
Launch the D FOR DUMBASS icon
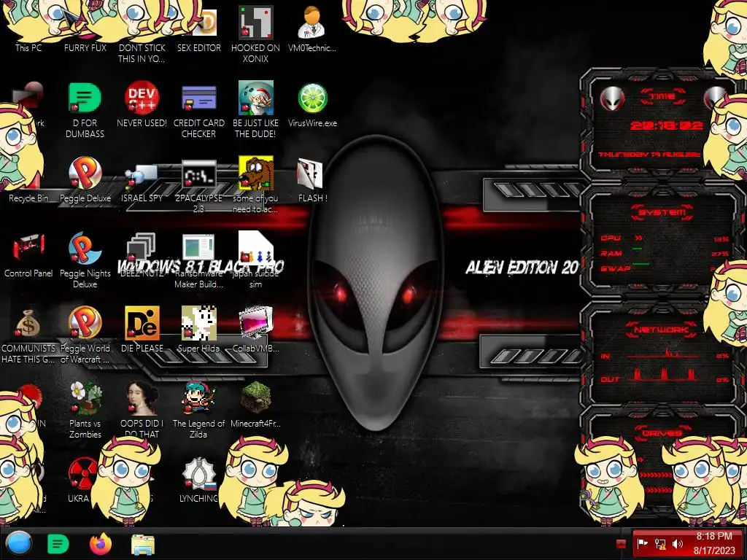[85, 98]
